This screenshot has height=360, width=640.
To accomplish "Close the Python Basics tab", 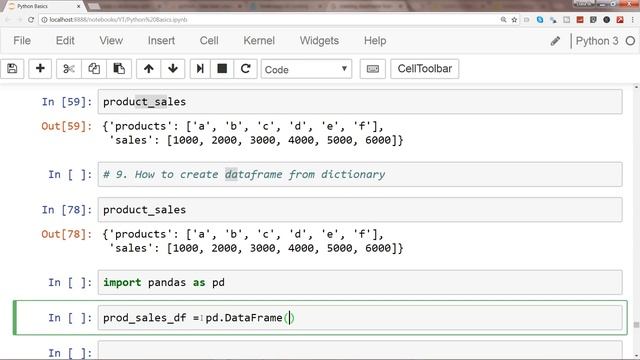I will tap(78, 6).
